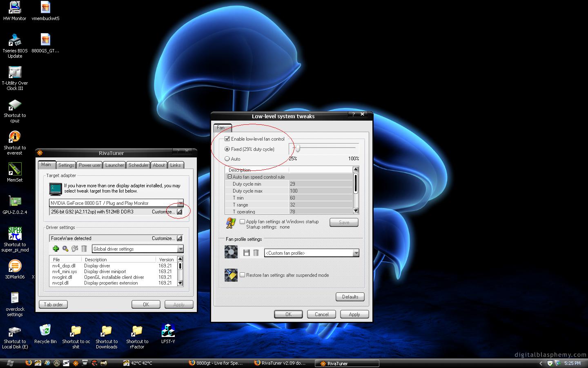Open the Power user tab

coord(90,165)
